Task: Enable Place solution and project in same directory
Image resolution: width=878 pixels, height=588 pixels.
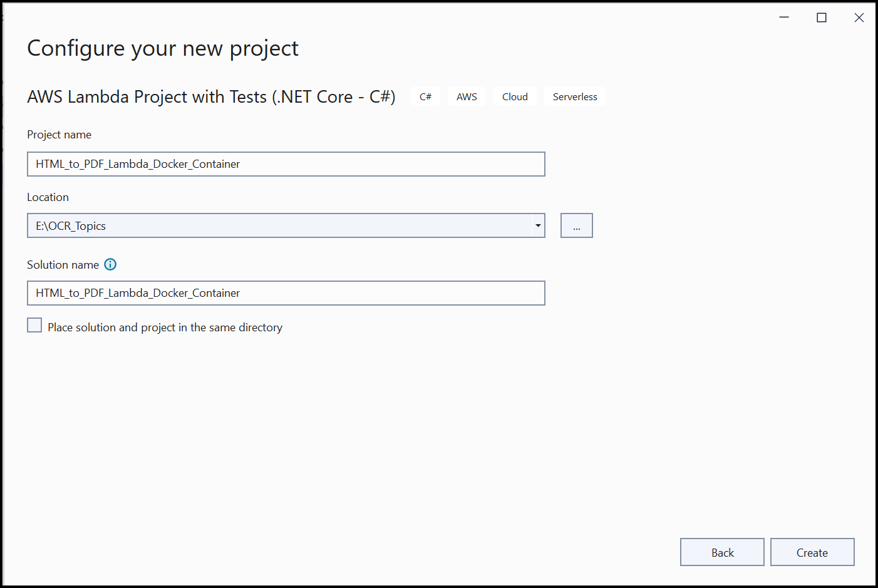Action: coord(34,325)
